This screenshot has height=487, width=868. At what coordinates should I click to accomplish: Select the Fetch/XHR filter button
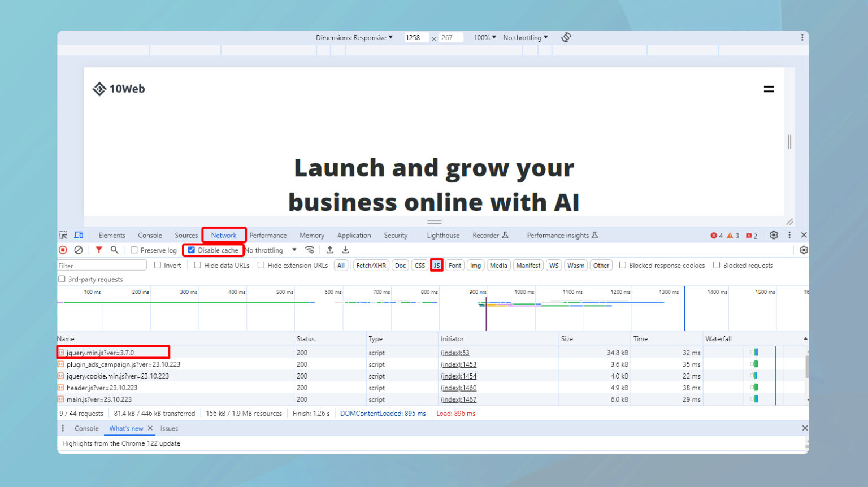click(x=371, y=266)
